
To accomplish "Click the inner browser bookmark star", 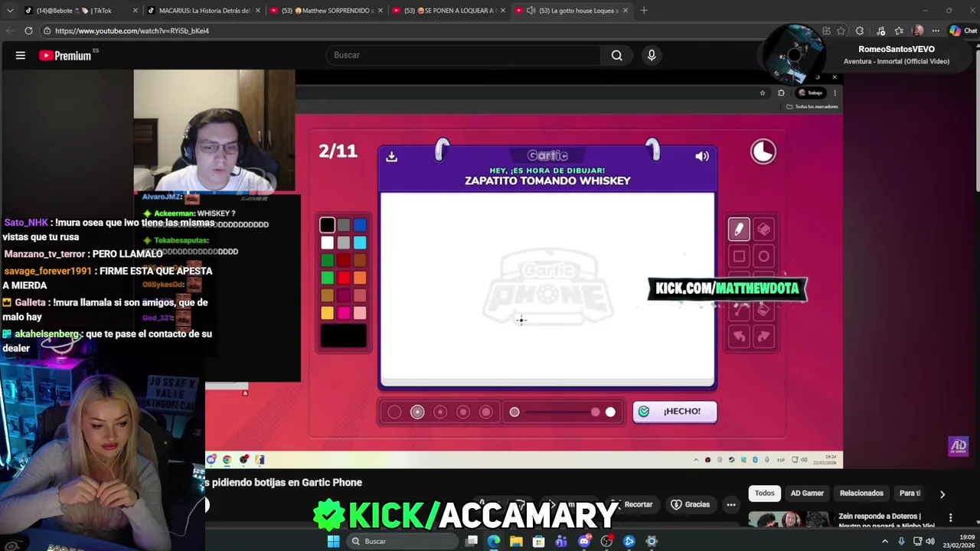I will pos(763,93).
